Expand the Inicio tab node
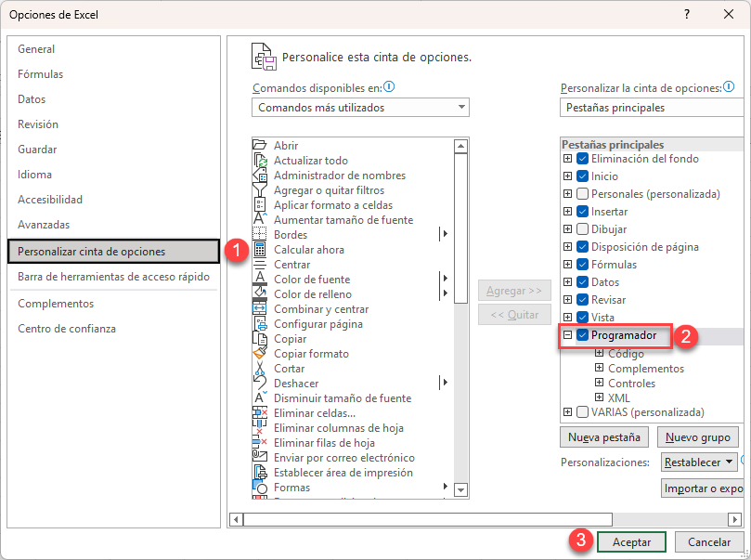The height and width of the screenshot is (560, 751). (x=567, y=176)
